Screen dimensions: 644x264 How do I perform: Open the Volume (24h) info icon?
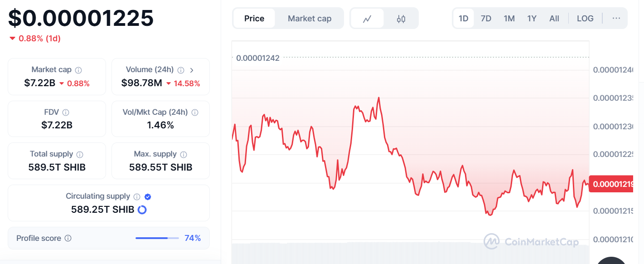point(181,70)
